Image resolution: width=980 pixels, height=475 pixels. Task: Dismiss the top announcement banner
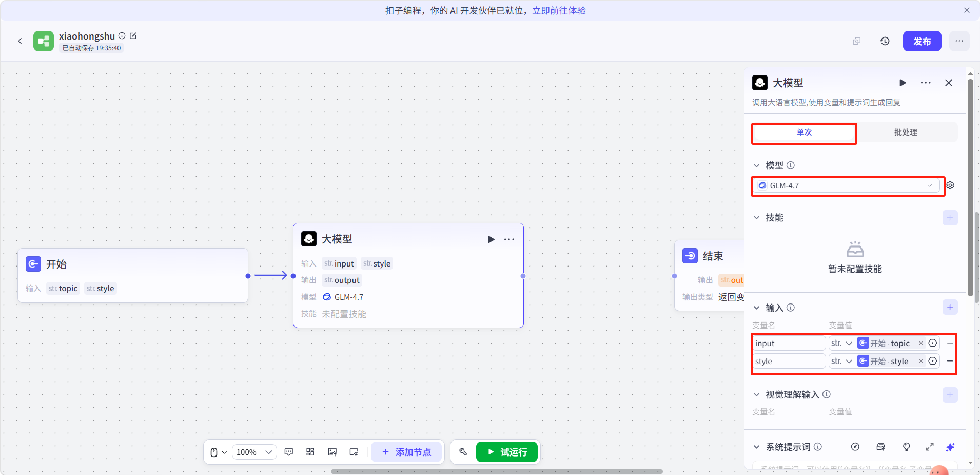tap(967, 10)
